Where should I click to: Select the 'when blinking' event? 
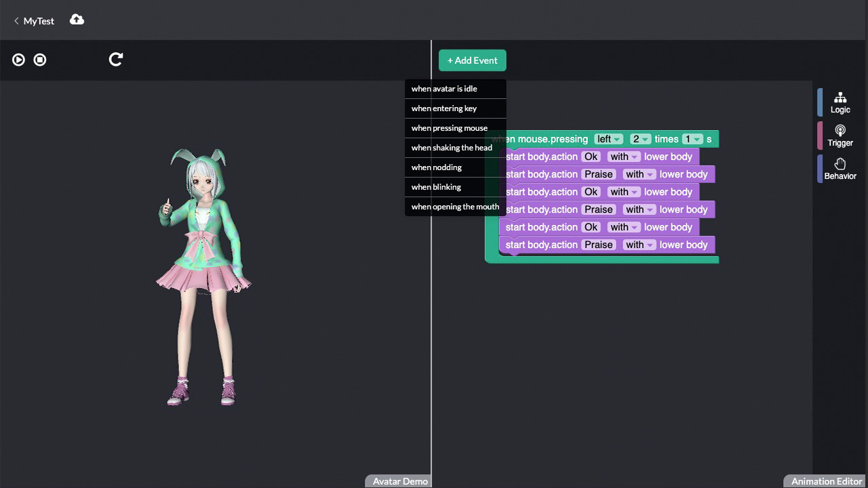pyautogui.click(x=436, y=187)
